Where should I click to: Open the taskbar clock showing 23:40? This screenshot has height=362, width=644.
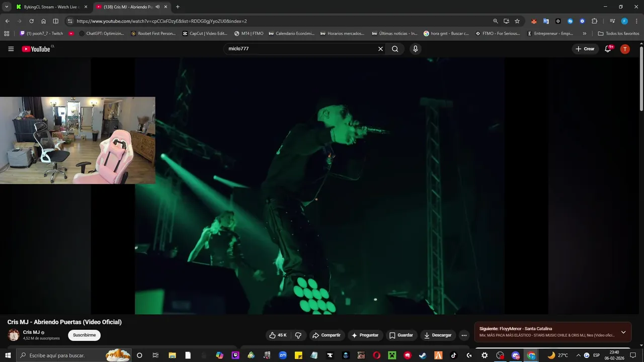tap(614, 355)
